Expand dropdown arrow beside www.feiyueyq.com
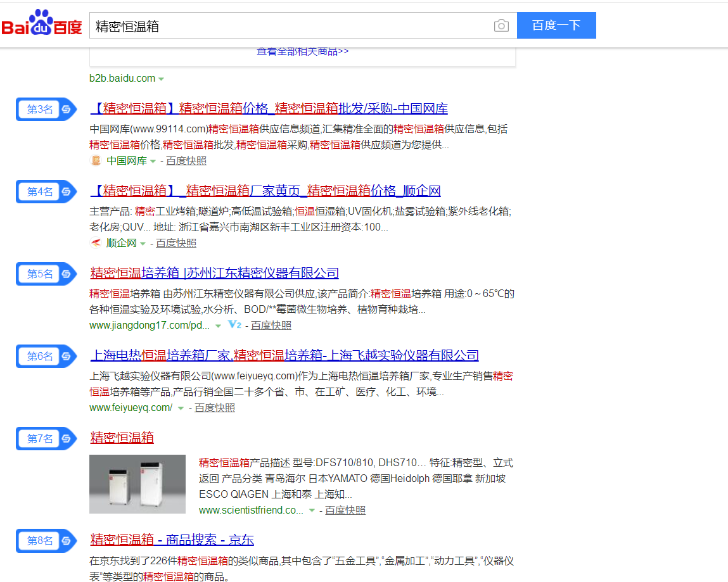728x582 pixels. (x=181, y=408)
